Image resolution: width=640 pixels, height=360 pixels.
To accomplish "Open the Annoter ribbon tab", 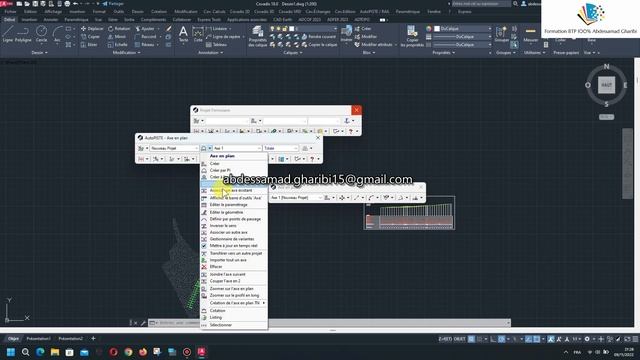I will click(x=51, y=20).
